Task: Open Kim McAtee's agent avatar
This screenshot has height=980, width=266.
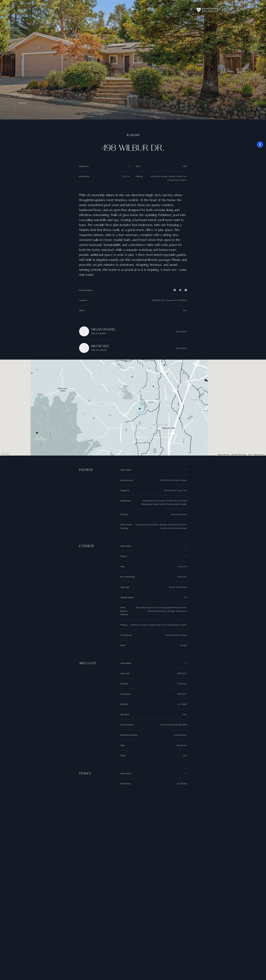Action: 84,348
